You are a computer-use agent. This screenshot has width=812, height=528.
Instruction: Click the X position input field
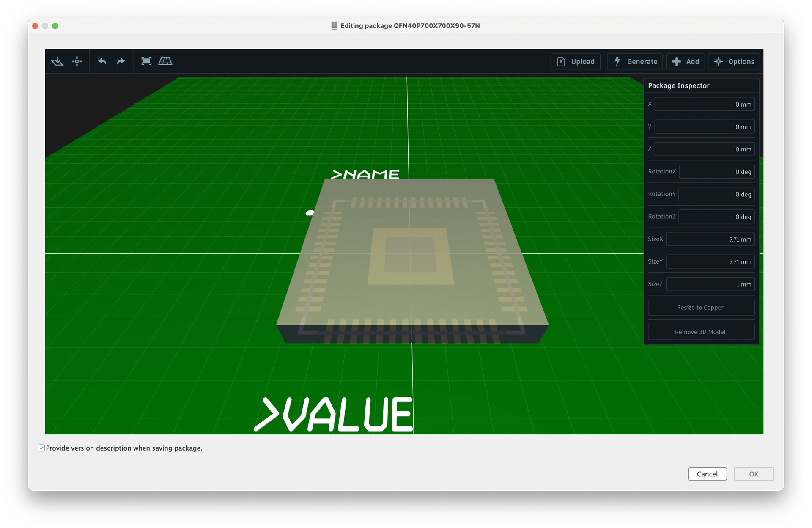click(x=704, y=104)
